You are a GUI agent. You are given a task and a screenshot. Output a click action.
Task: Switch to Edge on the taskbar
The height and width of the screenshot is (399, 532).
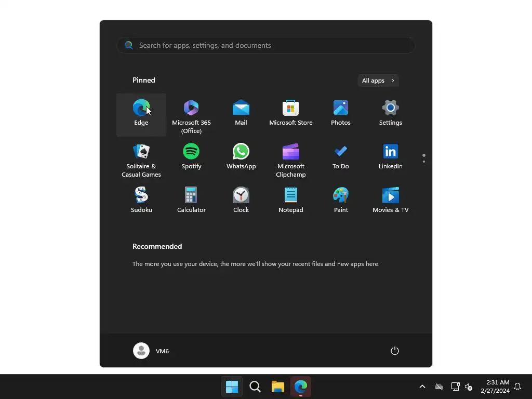coord(301,387)
